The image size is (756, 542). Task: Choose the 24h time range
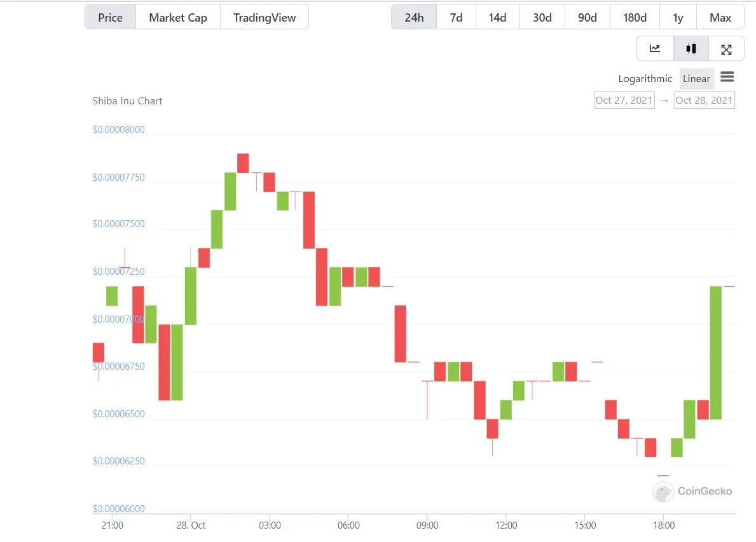(x=414, y=17)
